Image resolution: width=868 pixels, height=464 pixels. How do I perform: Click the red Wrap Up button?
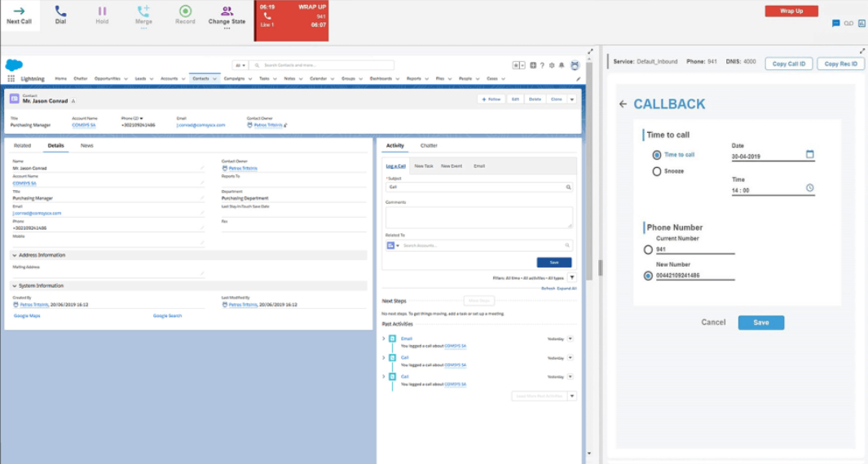coord(791,11)
